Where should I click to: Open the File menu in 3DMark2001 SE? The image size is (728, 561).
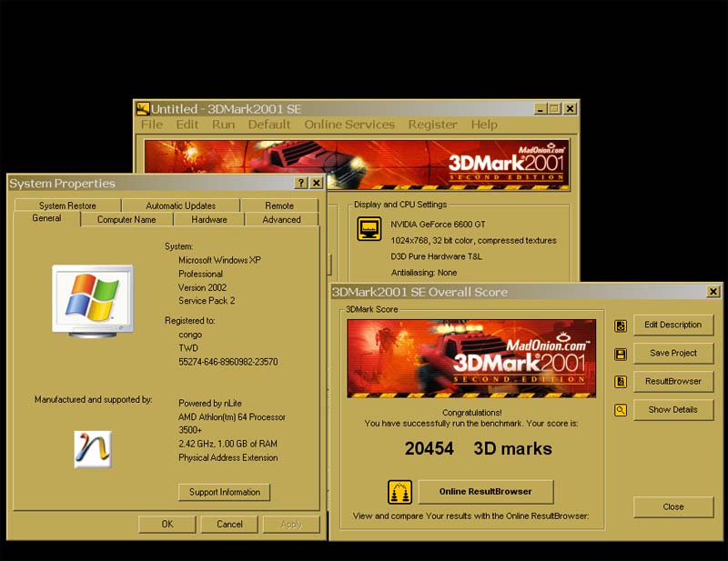tap(152, 125)
